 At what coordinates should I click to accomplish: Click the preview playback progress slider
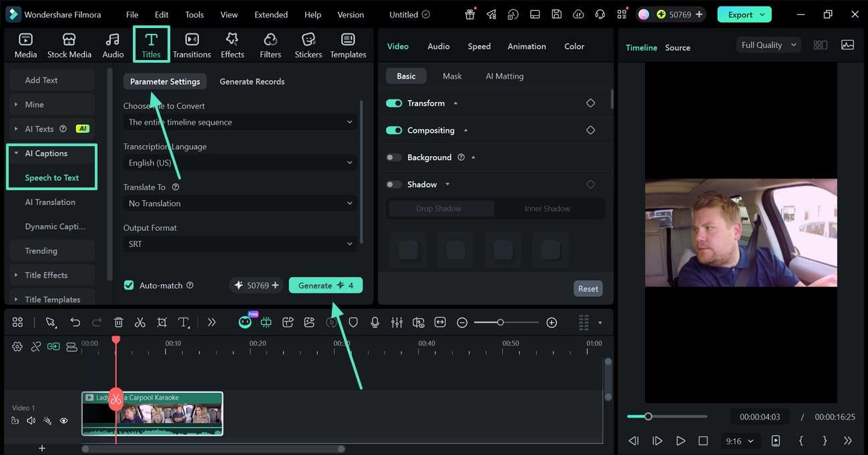pyautogui.click(x=666, y=416)
